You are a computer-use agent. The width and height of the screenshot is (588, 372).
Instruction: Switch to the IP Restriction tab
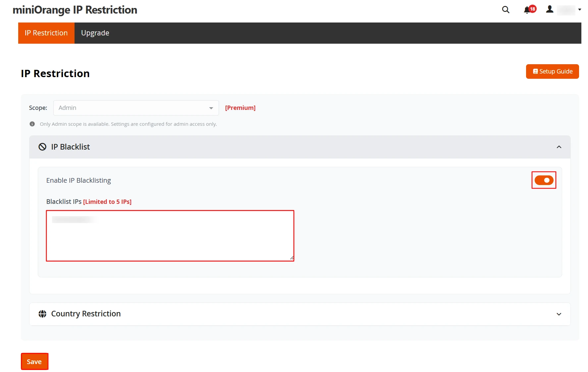[46, 33]
